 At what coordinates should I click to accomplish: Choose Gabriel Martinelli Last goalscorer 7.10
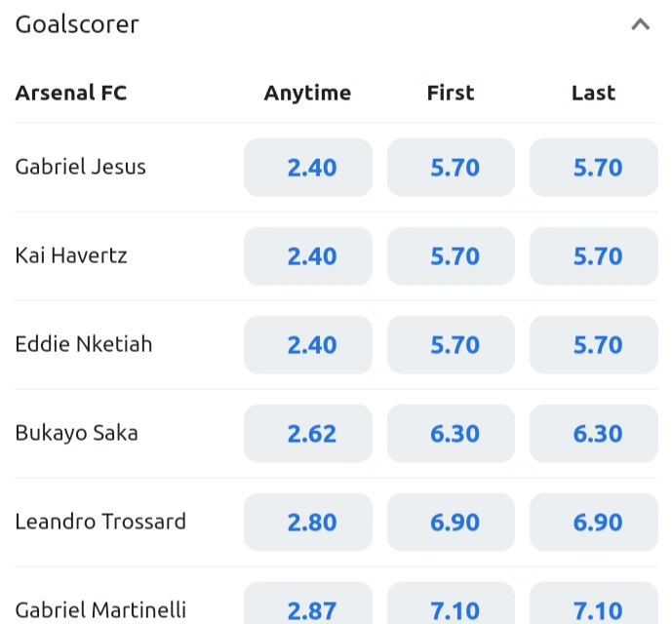pos(594,606)
